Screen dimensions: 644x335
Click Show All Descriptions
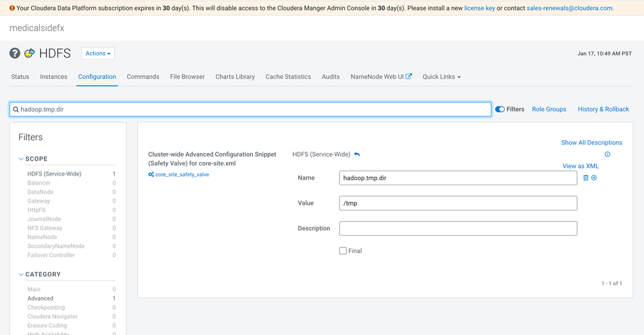591,143
